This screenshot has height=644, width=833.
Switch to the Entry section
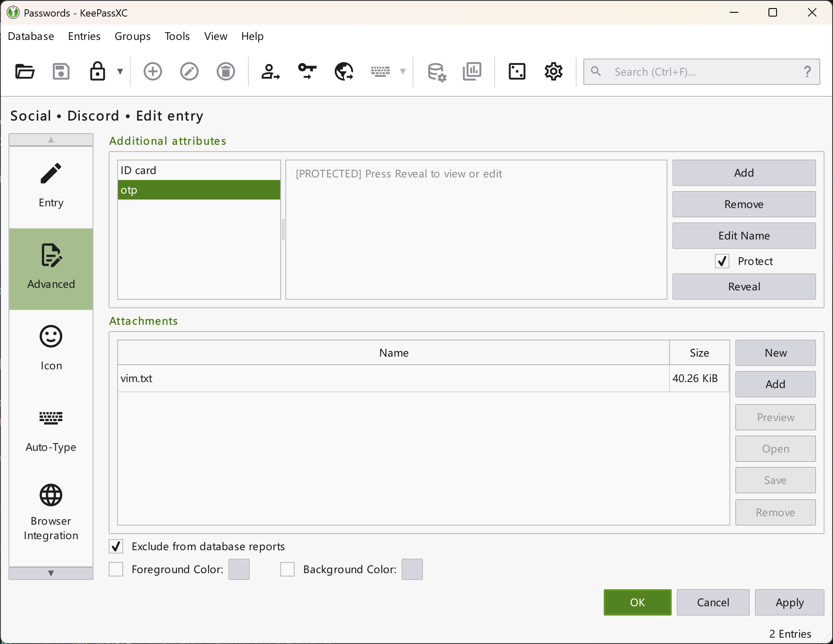coord(51,187)
